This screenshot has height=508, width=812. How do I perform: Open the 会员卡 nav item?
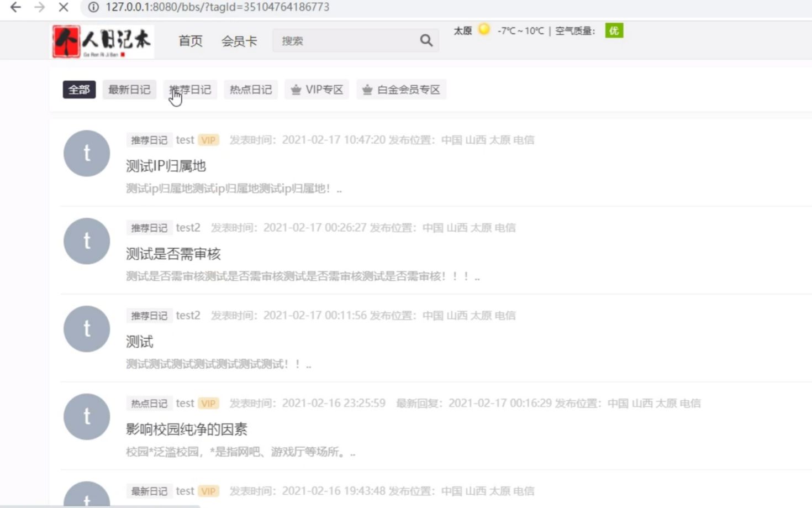(239, 41)
